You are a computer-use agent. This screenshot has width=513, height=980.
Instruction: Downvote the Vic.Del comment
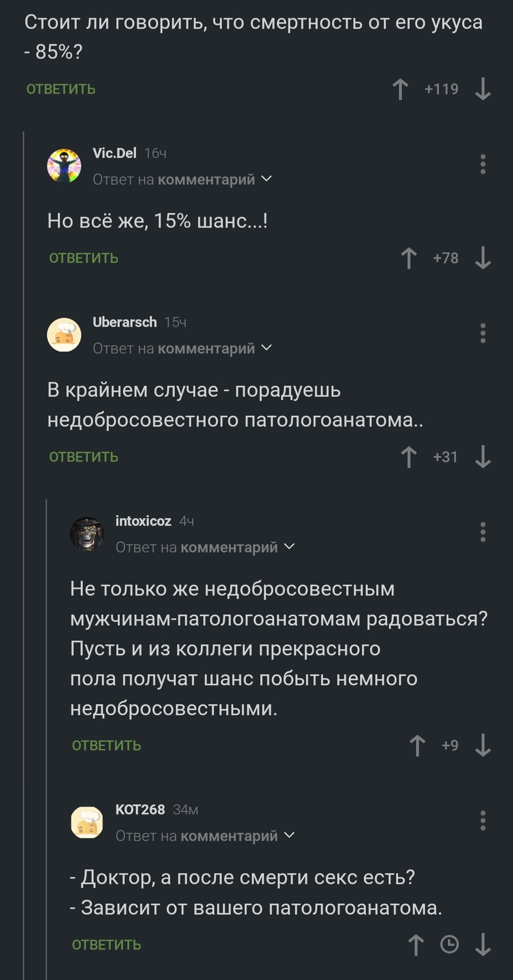click(x=483, y=258)
